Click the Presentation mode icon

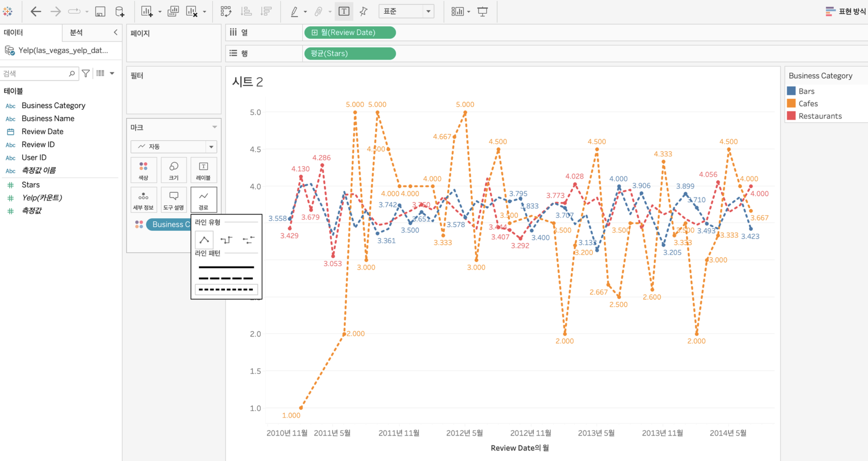click(482, 12)
